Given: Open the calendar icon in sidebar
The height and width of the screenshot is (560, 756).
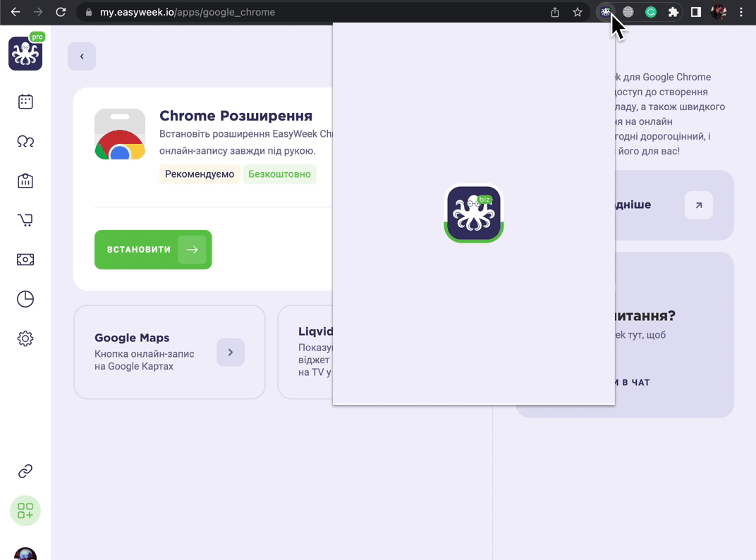Looking at the screenshot, I should (x=25, y=102).
